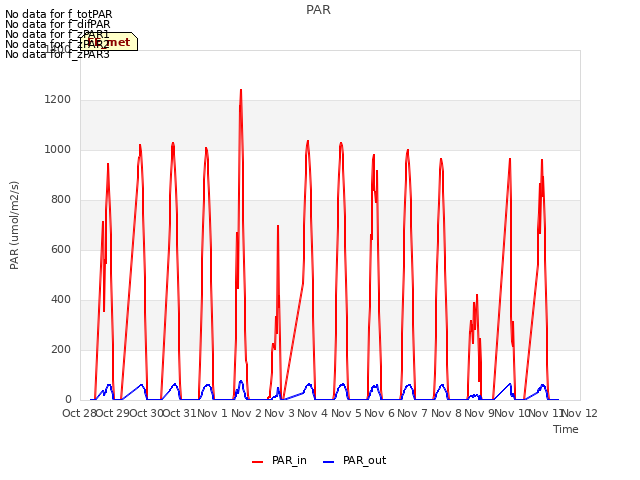Toggle the PAR_in legend entry

(279, 460)
